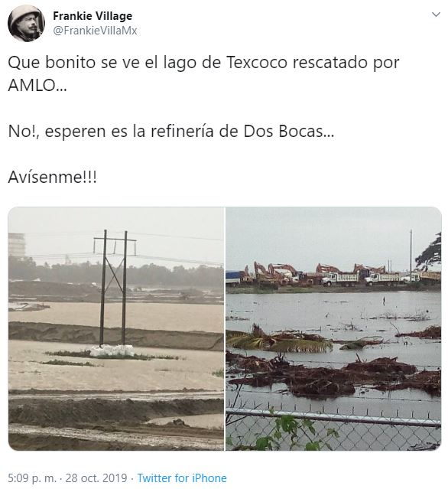The height and width of the screenshot is (489, 448).
Task: Click the tweet text about lago de Texcoco
Action: click(x=203, y=73)
